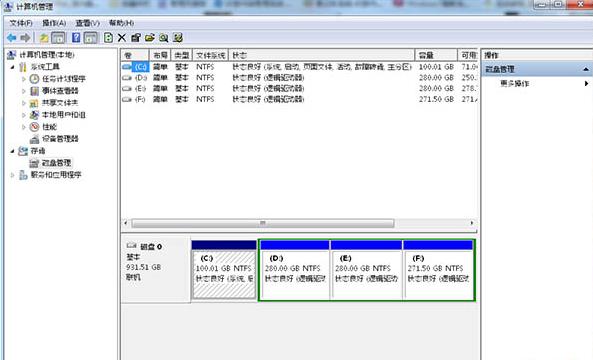Click 更多操作 in the actions pane
Viewport: 593px width, 360px height.
point(515,83)
